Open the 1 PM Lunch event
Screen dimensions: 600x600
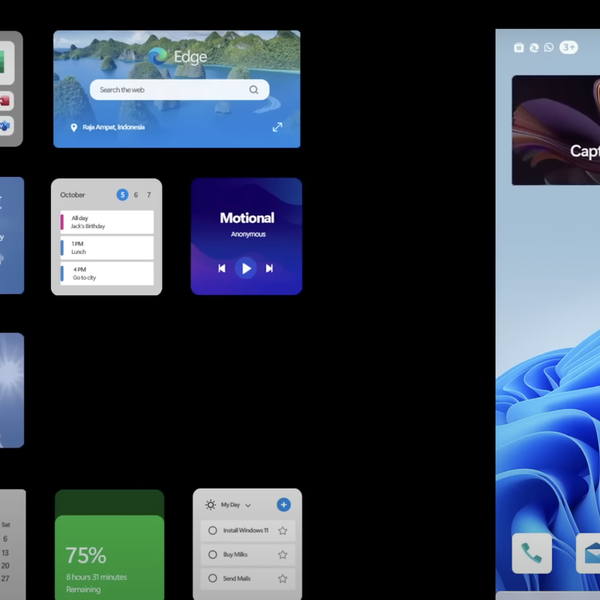(x=107, y=248)
